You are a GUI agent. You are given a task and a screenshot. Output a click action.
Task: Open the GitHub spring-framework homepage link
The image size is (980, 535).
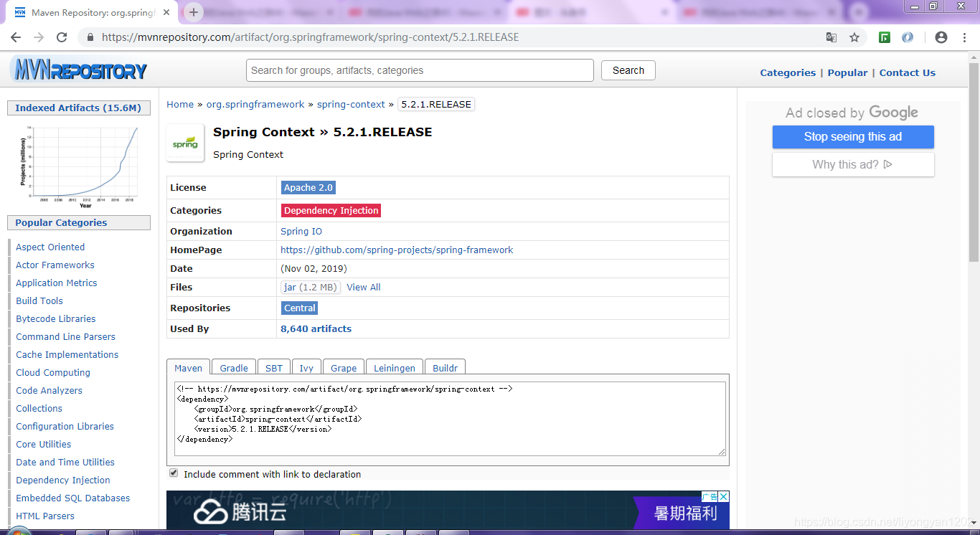397,250
